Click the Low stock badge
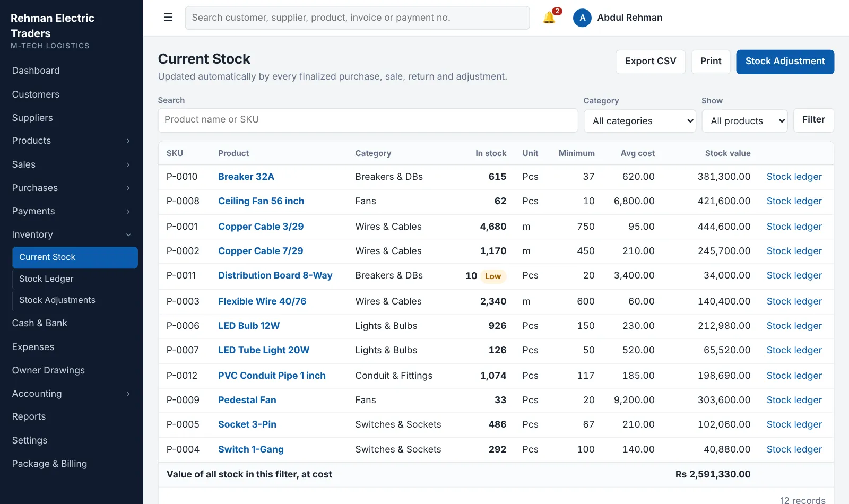Viewport: 849px width, 504px height. 493,276
